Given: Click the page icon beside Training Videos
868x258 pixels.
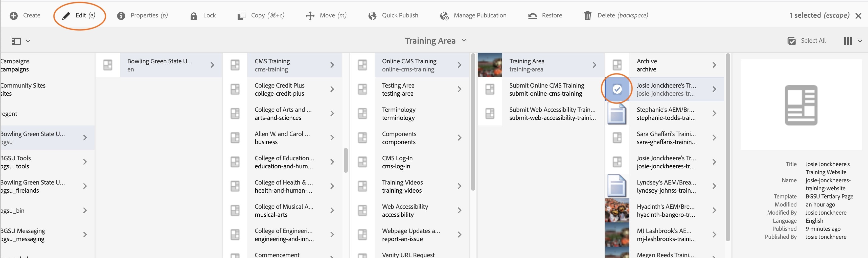Looking at the screenshot, I should click(362, 186).
